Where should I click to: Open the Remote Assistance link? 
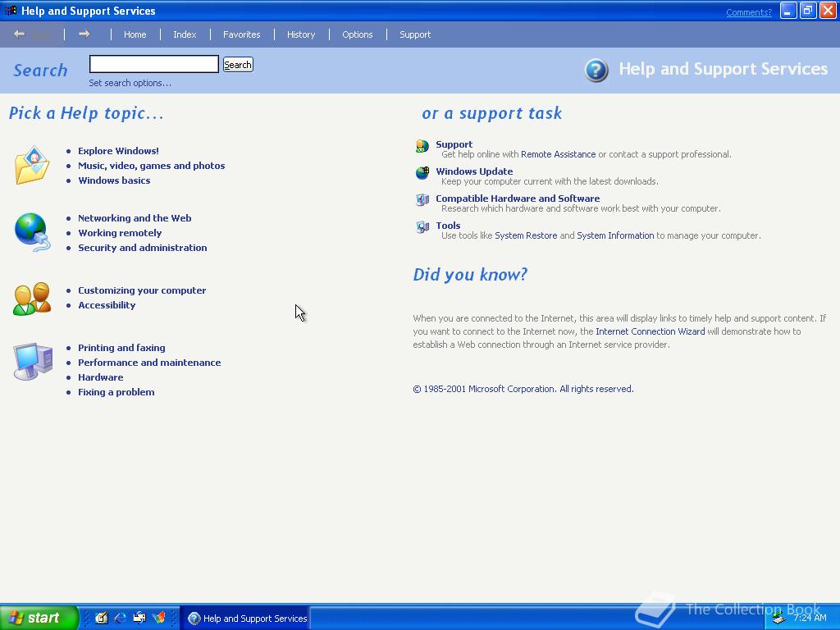click(558, 154)
